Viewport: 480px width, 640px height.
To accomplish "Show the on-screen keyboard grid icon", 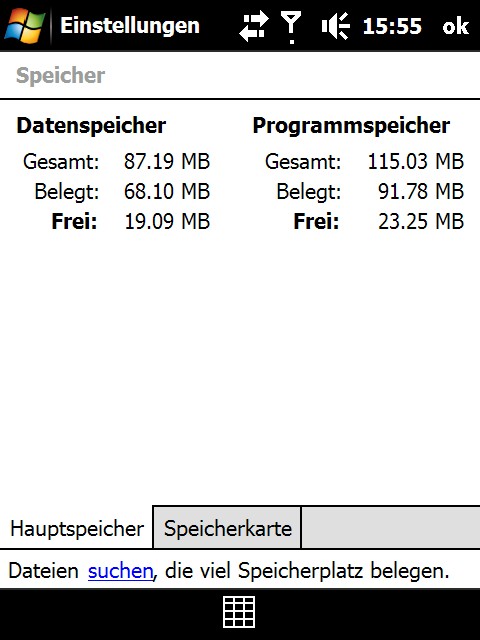I will point(239,612).
